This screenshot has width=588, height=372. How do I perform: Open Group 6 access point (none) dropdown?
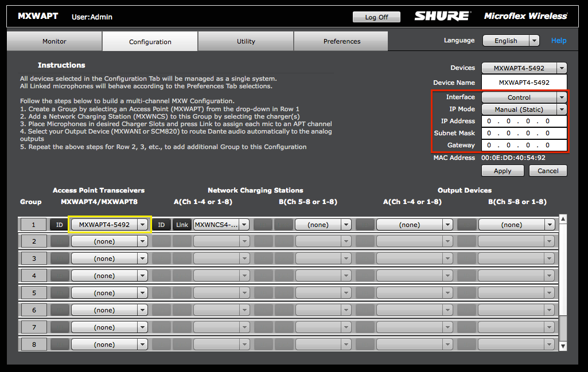109,310
